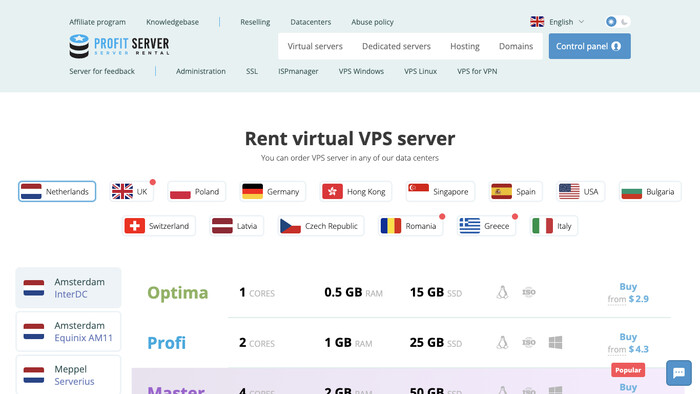Viewport: 700px width, 394px height.
Task: Click the ISO icon in Optima row
Action: tap(529, 292)
